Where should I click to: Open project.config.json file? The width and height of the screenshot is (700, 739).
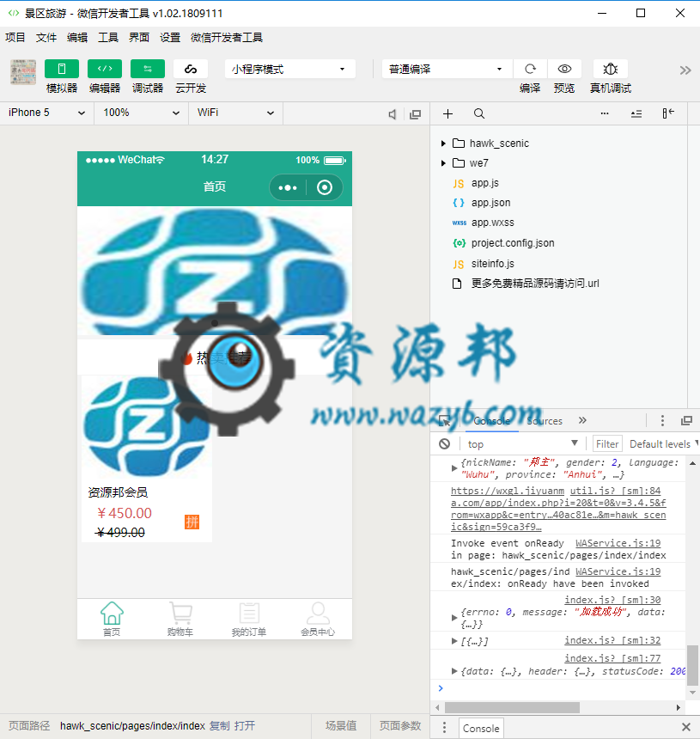[x=513, y=243]
